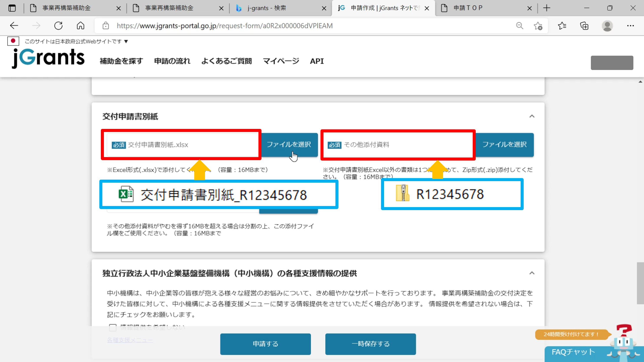Open a new browser tab
The height and width of the screenshot is (362, 644).
547,8
